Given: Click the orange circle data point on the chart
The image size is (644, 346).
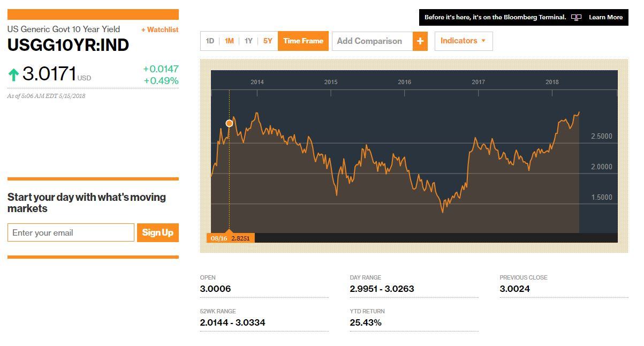Looking at the screenshot, I should 229,123.
